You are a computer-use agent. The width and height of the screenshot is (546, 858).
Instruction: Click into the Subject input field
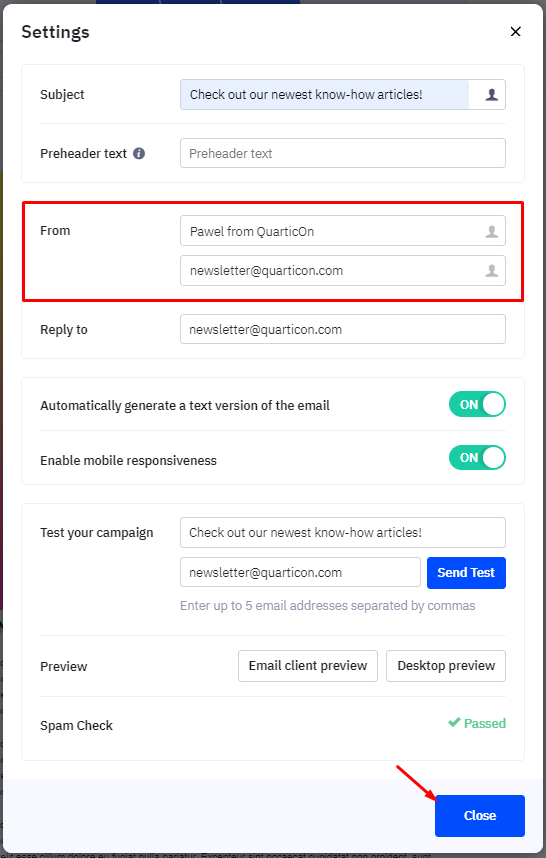pyautogui.click(x=324, y=95)
